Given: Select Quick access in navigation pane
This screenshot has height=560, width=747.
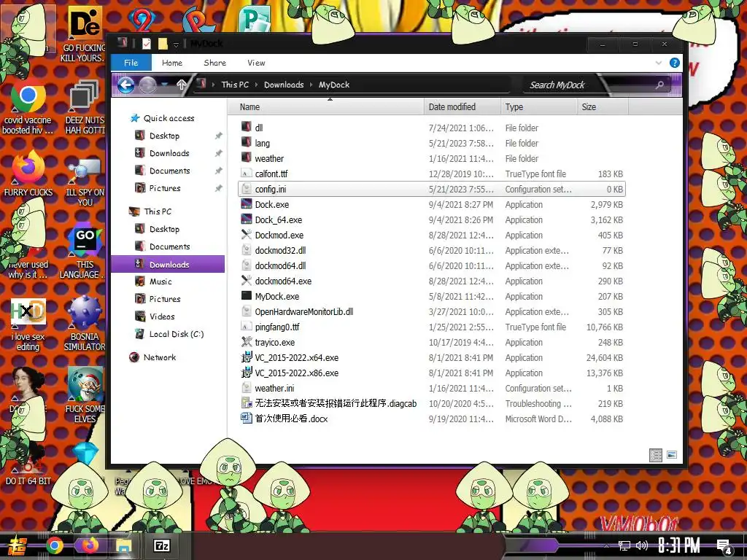Looking at the screenshot, I should pos(169,118).
